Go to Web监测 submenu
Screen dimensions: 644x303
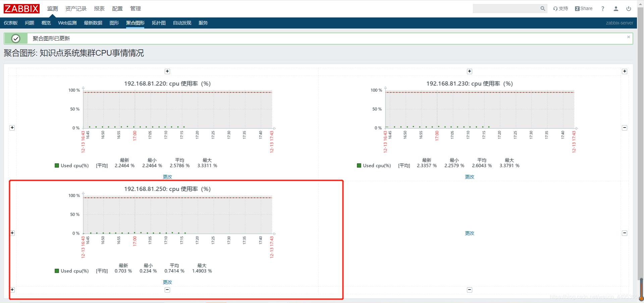[x=67, y=23]
